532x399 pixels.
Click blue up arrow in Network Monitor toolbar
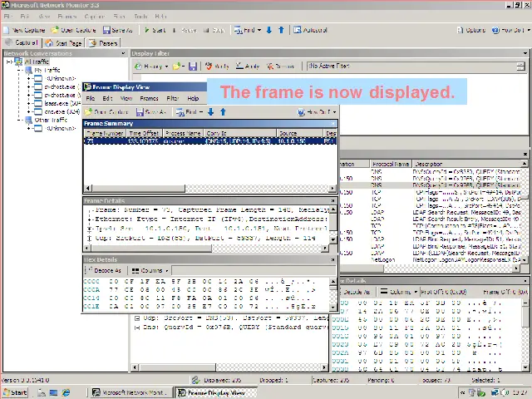281,30
